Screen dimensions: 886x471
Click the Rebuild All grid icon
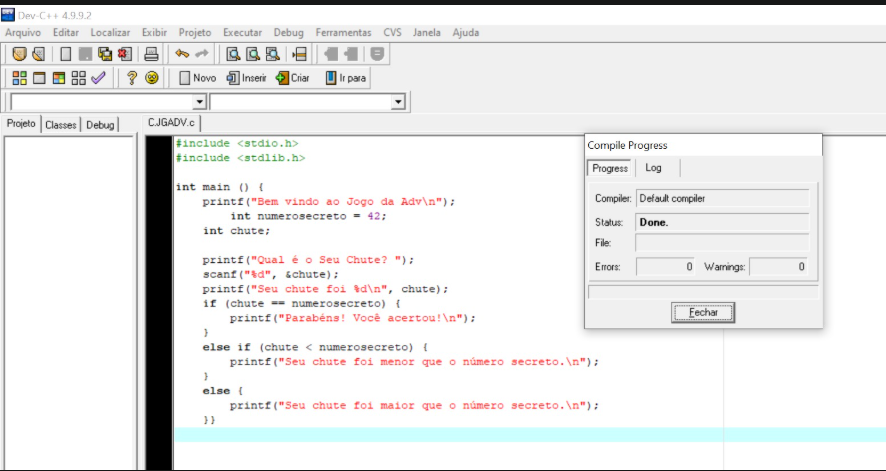79,78
